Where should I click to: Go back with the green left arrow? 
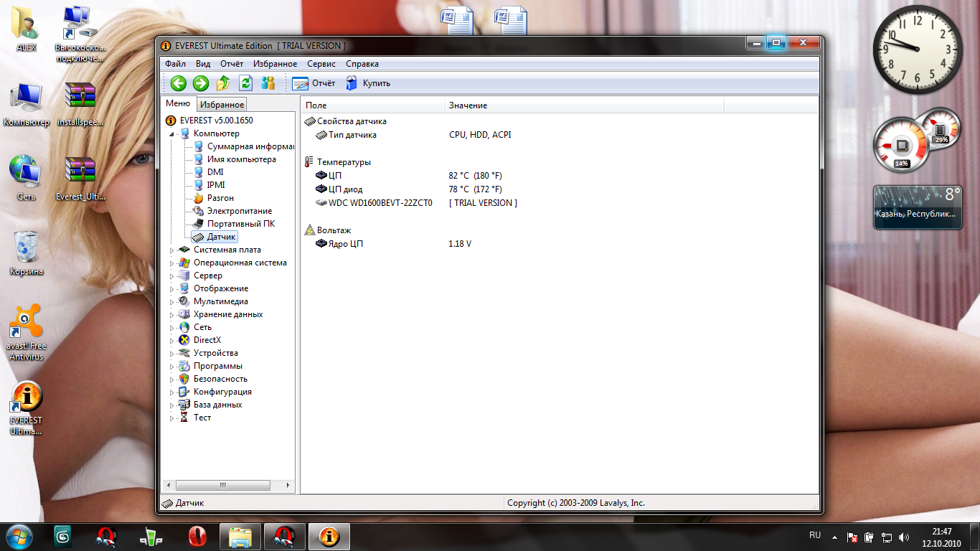(179, 83)
